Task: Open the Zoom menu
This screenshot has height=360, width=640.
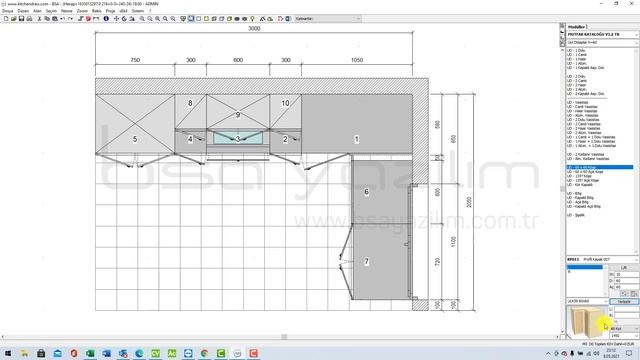Action: (82, 11)
